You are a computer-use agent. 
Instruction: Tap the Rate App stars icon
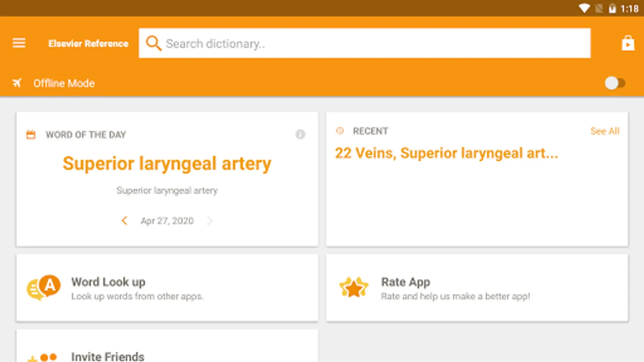pyautogui.click(x=354, y=288)
